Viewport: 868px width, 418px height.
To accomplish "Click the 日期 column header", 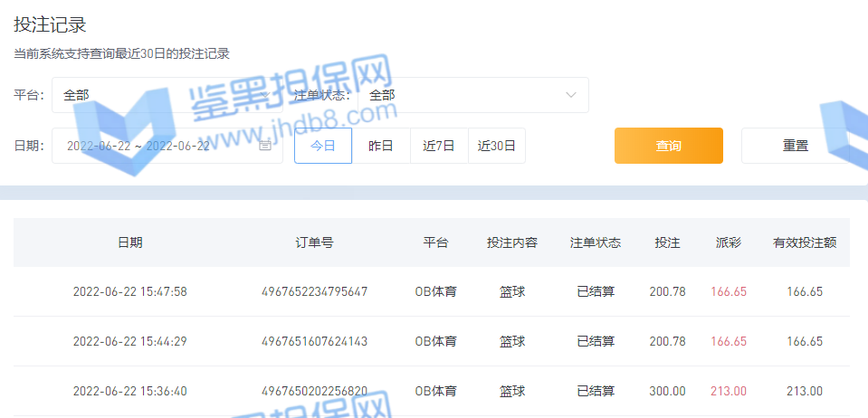I will 129,242.
